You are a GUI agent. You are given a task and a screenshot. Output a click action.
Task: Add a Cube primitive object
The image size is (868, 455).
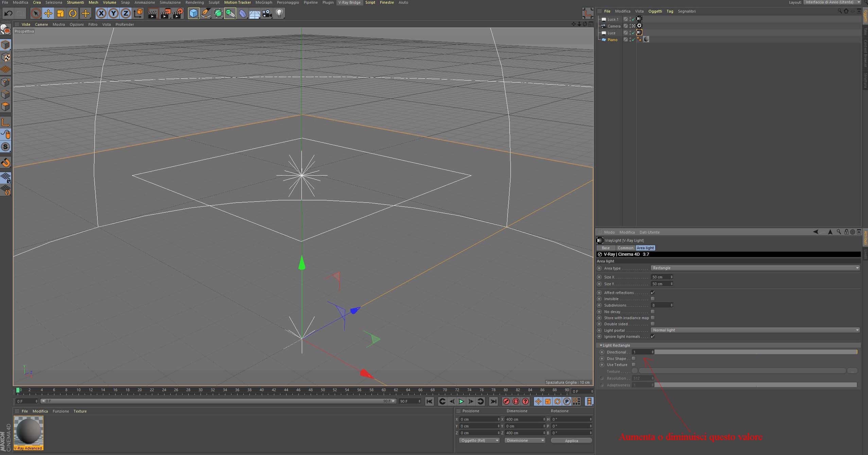point(193,14)
